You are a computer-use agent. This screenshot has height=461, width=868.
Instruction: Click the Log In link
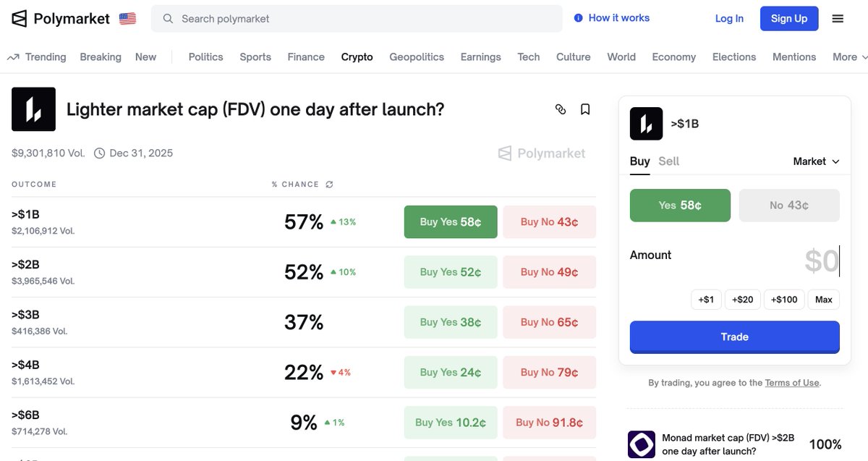pyautogui.click(x=729, y=19)
